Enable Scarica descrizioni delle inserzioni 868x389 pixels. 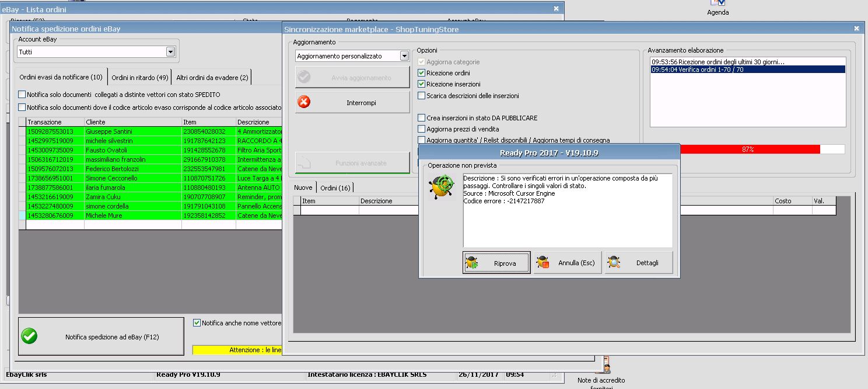(422, 96)
